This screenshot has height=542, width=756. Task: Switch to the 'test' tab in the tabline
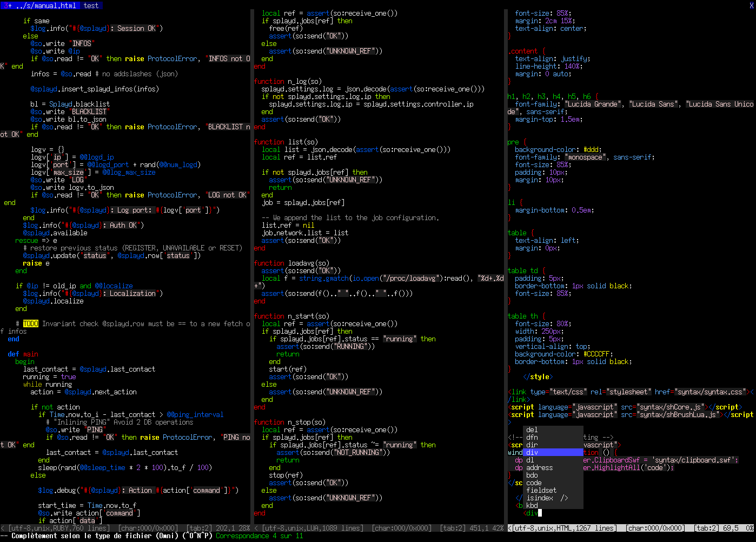pyautogui.click(x=91, y=5)
